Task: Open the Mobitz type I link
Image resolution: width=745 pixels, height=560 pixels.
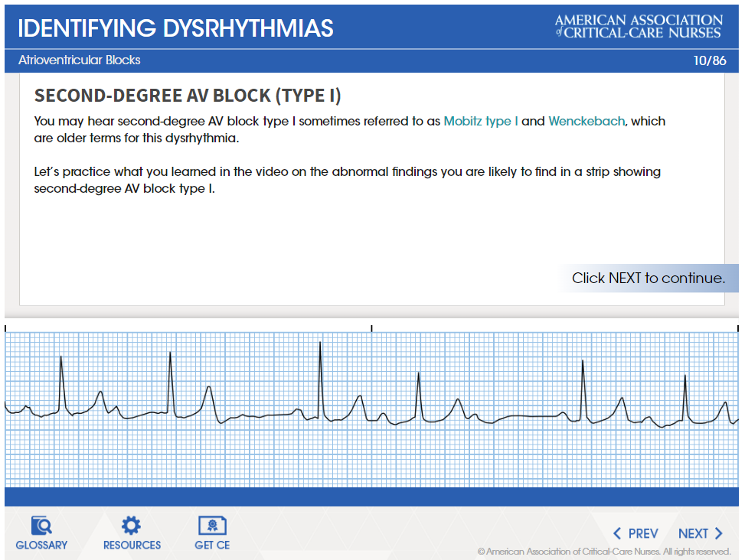Action: click(481, 121)
